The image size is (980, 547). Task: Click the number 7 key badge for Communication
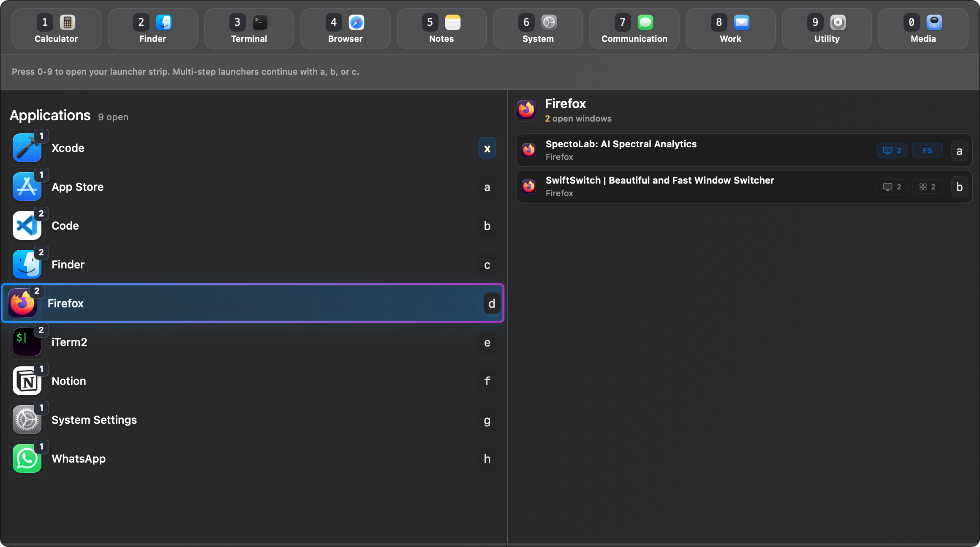point(623,22)
